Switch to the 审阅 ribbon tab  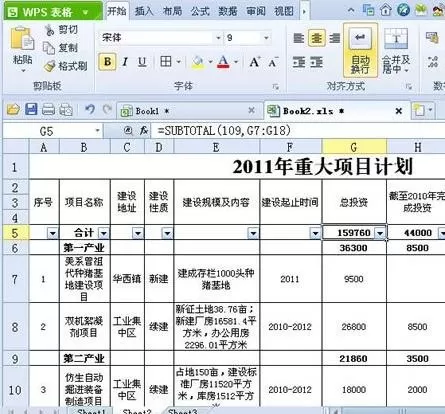coord(256,11)
